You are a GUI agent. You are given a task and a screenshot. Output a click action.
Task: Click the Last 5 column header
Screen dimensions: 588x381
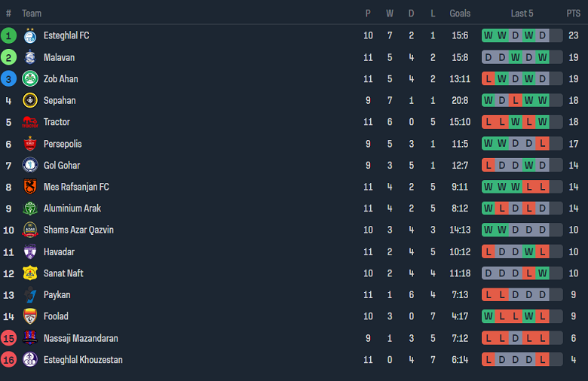pyautogui.click(x=522, y=14)
